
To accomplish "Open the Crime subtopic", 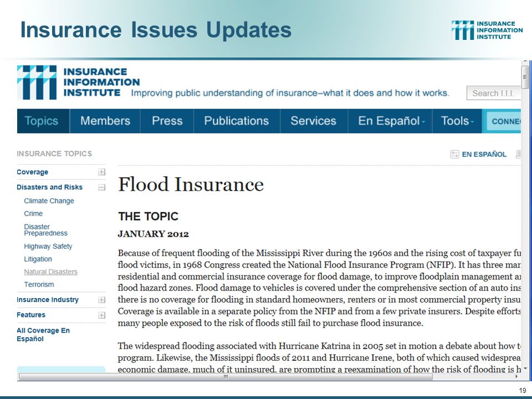I will (33, 214).
